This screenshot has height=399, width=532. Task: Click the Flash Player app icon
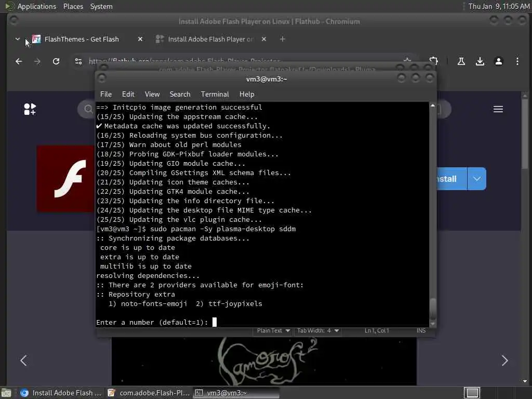66,179
